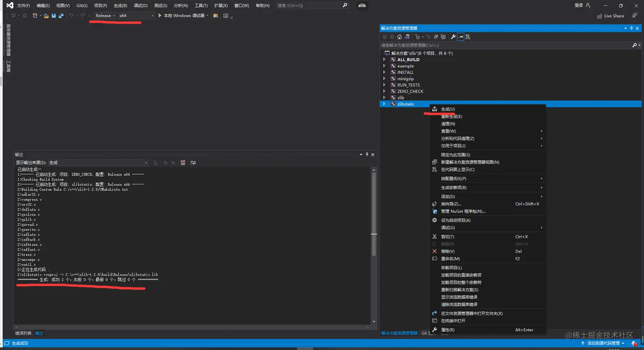Expand the ZERO_CHECK project node
The width and height of the screenshot is (644, 350).
[384, 91]
